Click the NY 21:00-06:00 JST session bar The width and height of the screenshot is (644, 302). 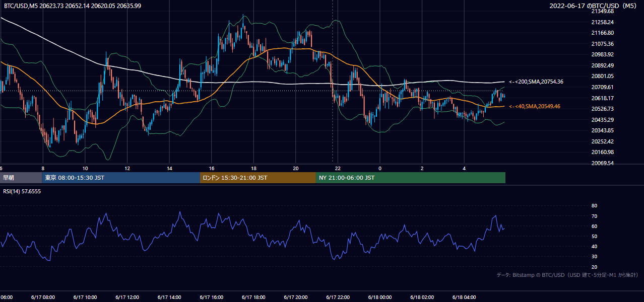411,178
